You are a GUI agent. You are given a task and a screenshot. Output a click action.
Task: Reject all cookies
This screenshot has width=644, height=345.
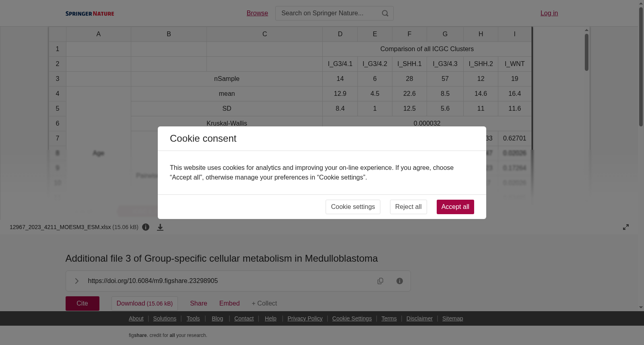[408, 207]
